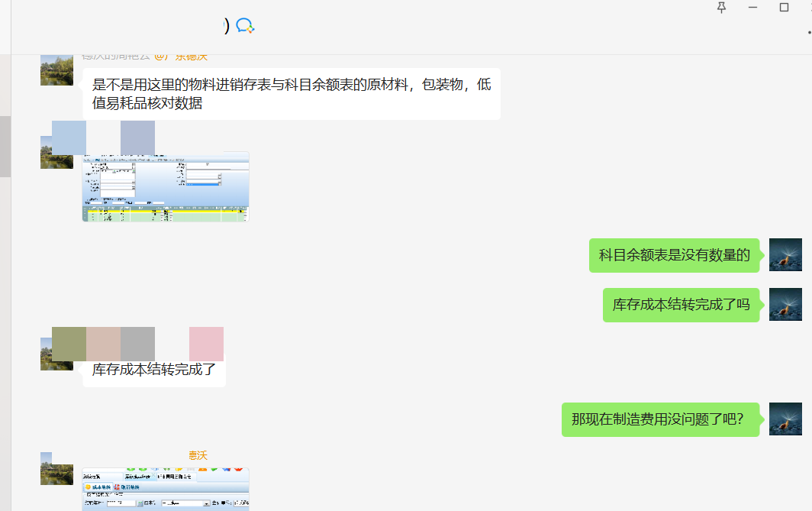Open avatar beside the 物料进销存表 message

56,70
